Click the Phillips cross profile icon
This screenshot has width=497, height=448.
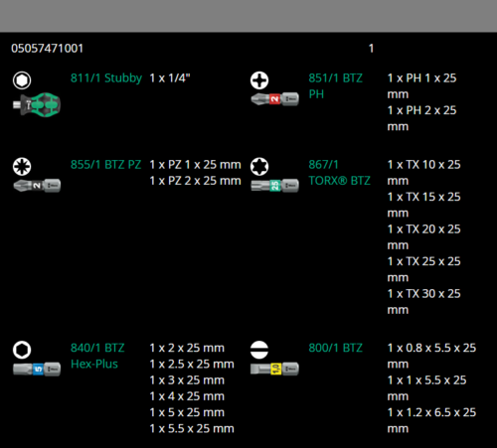259,80
